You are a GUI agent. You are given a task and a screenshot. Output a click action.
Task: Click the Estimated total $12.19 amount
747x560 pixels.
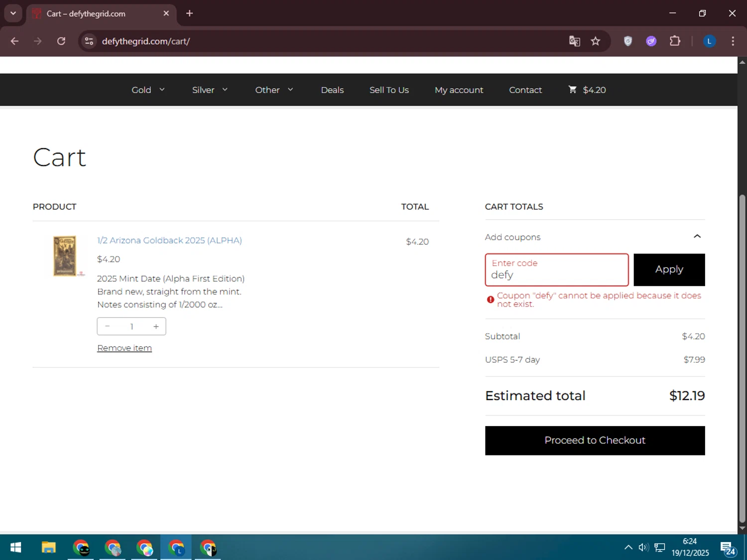687,396
